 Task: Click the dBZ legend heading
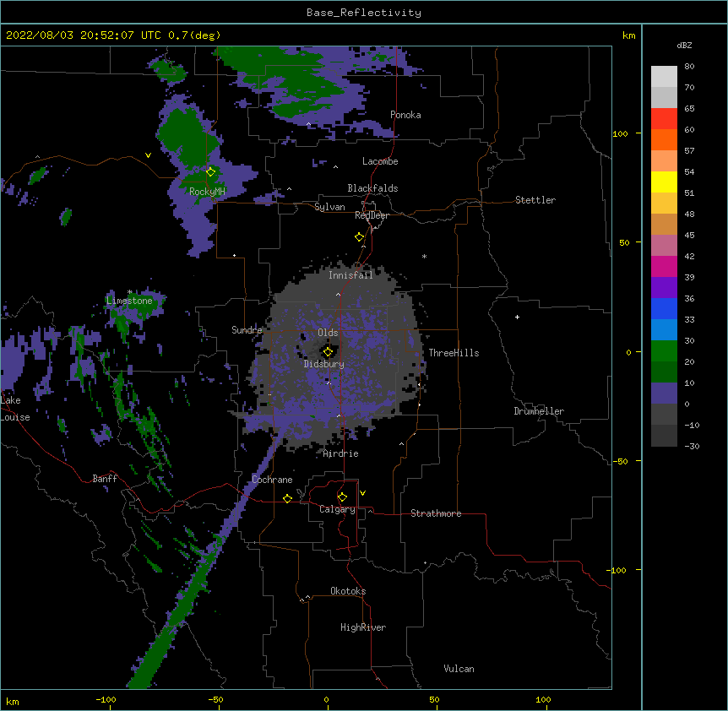[684, 45]
